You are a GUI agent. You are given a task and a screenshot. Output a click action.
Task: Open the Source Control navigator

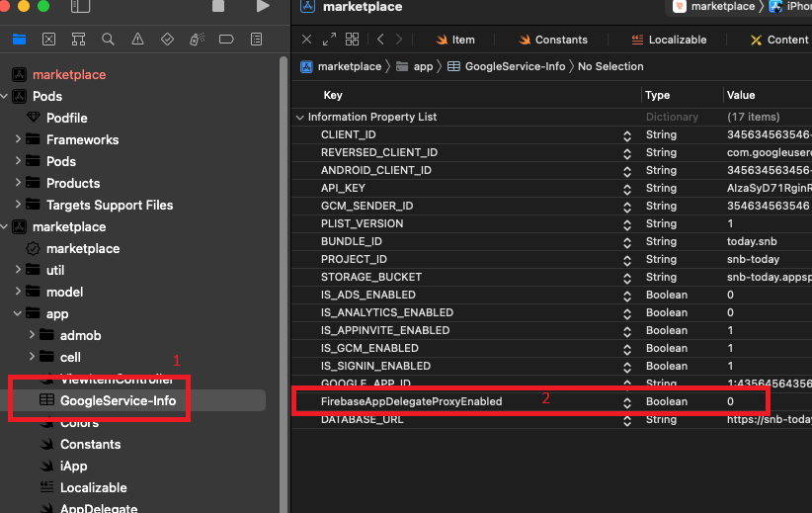[48, 40]
